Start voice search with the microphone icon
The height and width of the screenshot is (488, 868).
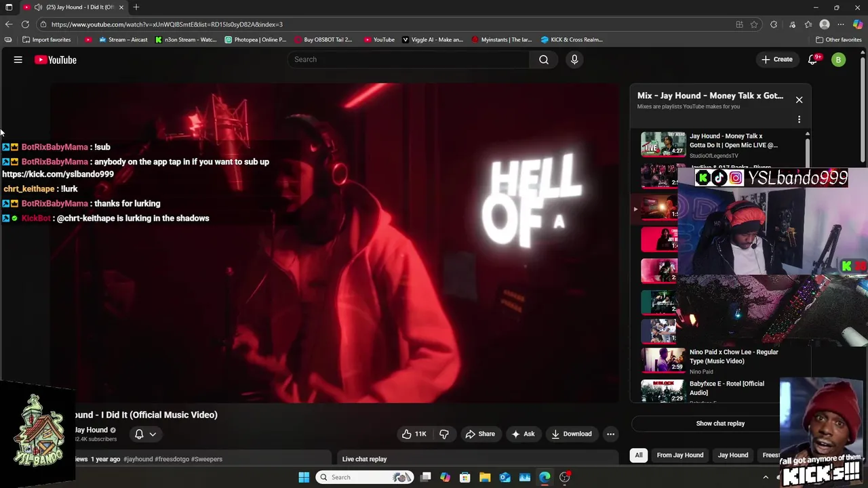[x=574, y=60]
